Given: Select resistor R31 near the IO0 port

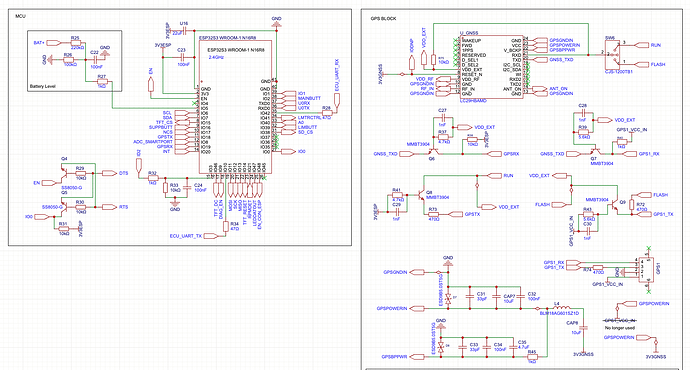Looking at the screenshot, I should (x=64, y=228).
